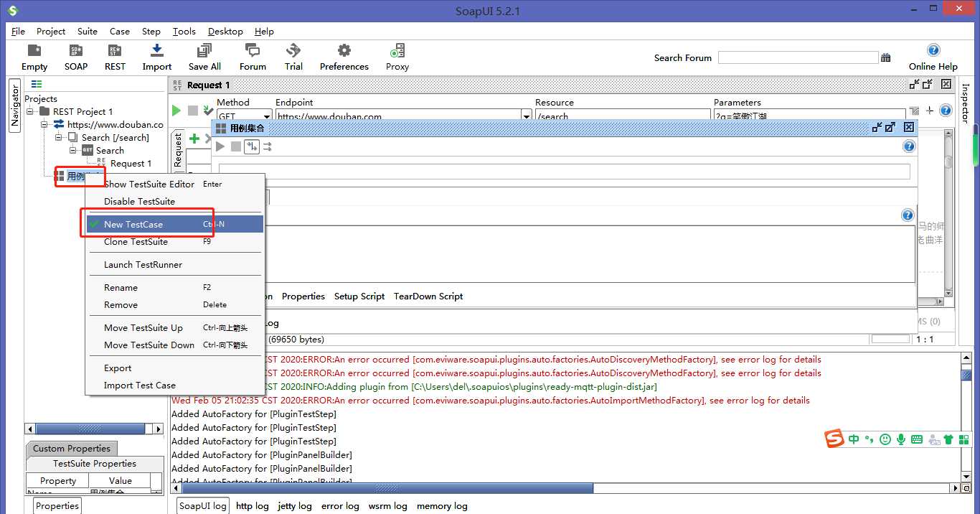The height and width of the screenshot is (514, 980).
Task: Run the 用例集合 TestSuite play button
Action: tap(220, 146)
